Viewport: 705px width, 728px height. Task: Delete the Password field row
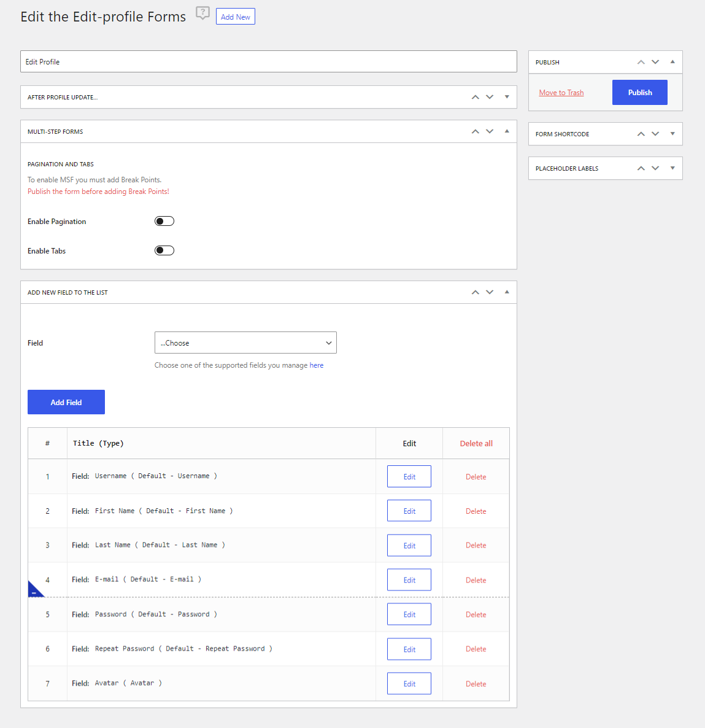(x=476, y=614)
